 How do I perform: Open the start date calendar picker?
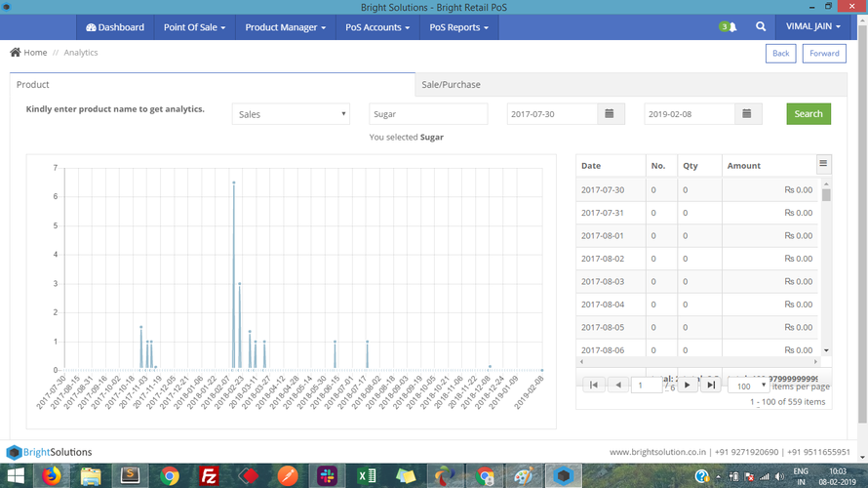(610, 113)
